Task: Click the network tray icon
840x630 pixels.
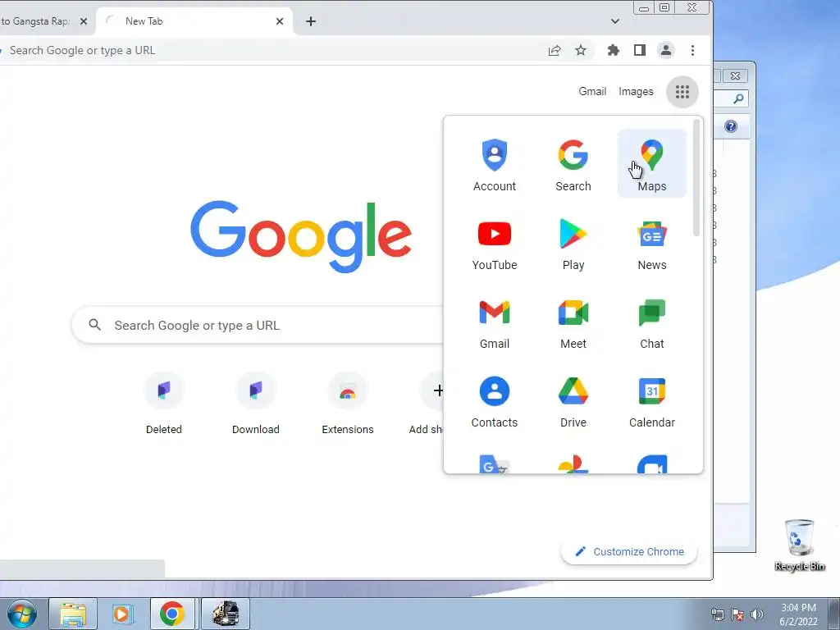Action: [x=717, y=614]
